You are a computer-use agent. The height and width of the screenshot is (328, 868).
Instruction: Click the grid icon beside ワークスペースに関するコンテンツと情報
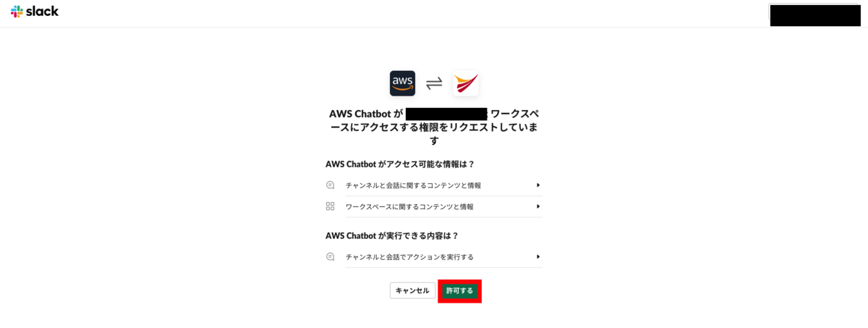click(x=331, y=206)
